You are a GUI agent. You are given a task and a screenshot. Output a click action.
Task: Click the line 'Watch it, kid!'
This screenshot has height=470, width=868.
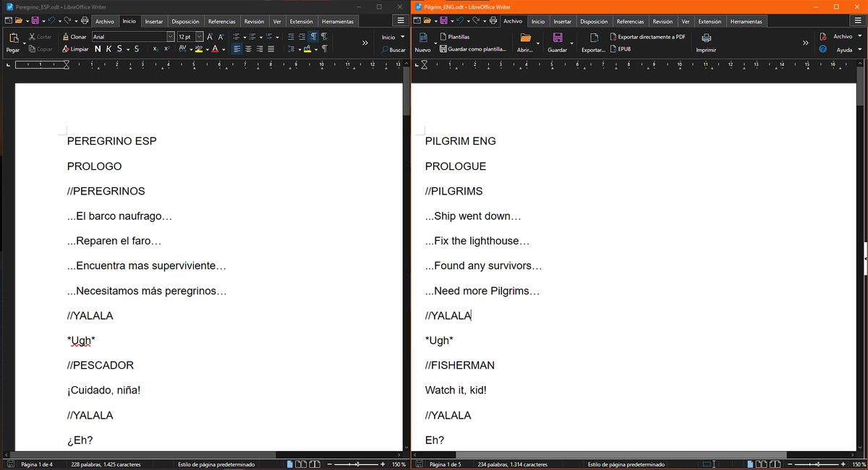[x=456, y=390]
